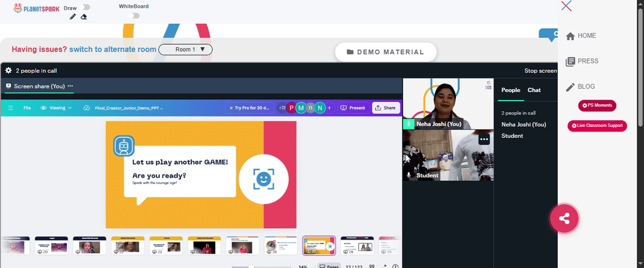Select the eraser tool

pos(84,17)
